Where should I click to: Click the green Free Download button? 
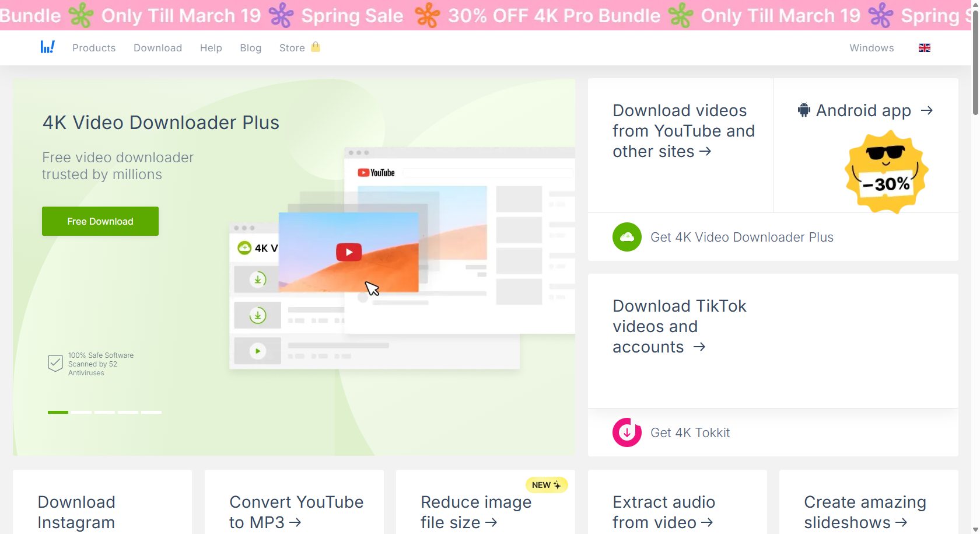[x=100, y=221]
